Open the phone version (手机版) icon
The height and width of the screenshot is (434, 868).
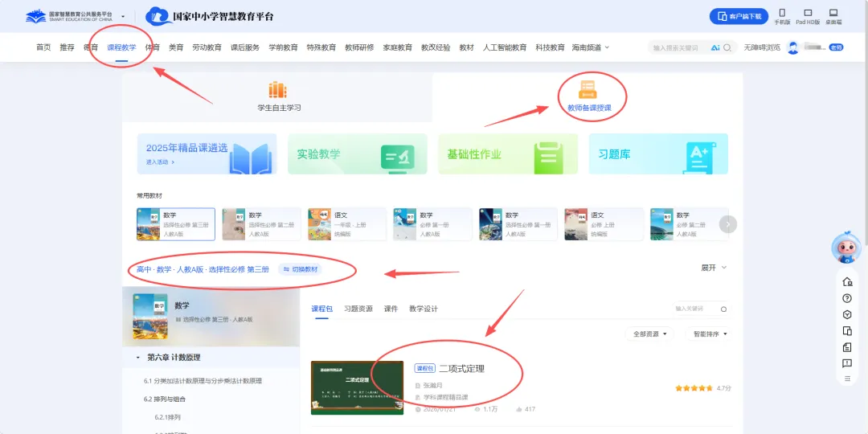(x=782, y=13)
